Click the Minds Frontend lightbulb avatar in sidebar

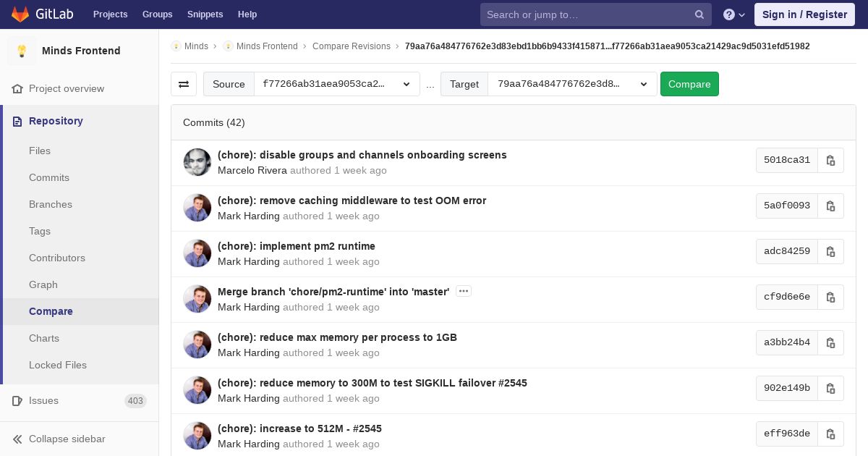(22, 51)
